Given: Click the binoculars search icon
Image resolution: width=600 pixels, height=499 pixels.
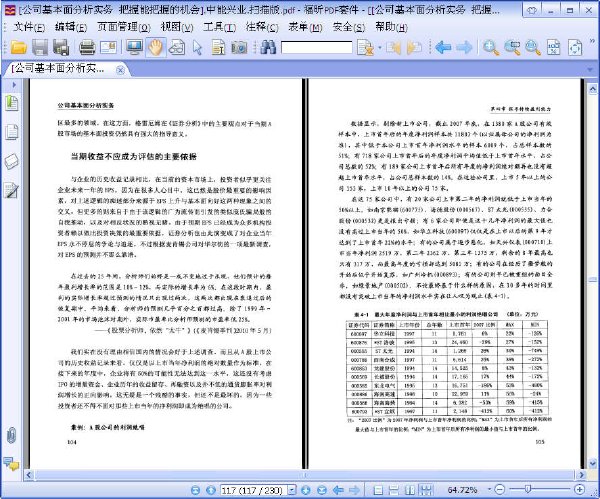Looking at the screenshot, I should 268,47.
